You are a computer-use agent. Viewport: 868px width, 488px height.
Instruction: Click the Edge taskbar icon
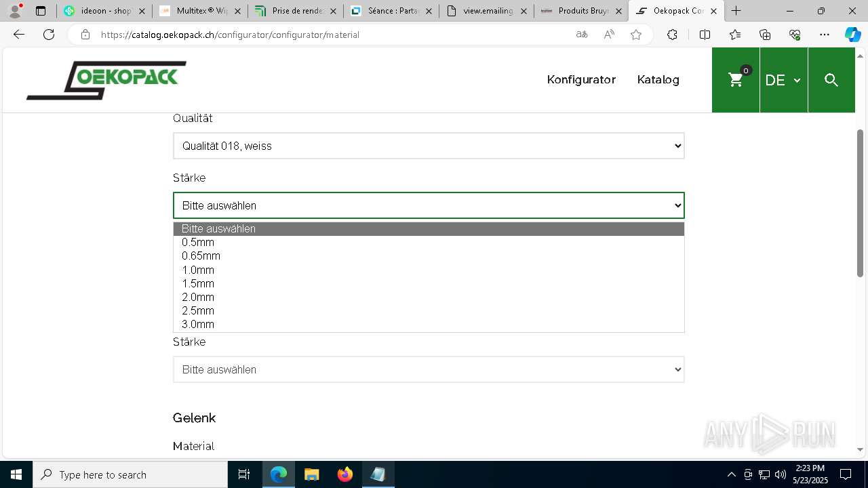278,474
